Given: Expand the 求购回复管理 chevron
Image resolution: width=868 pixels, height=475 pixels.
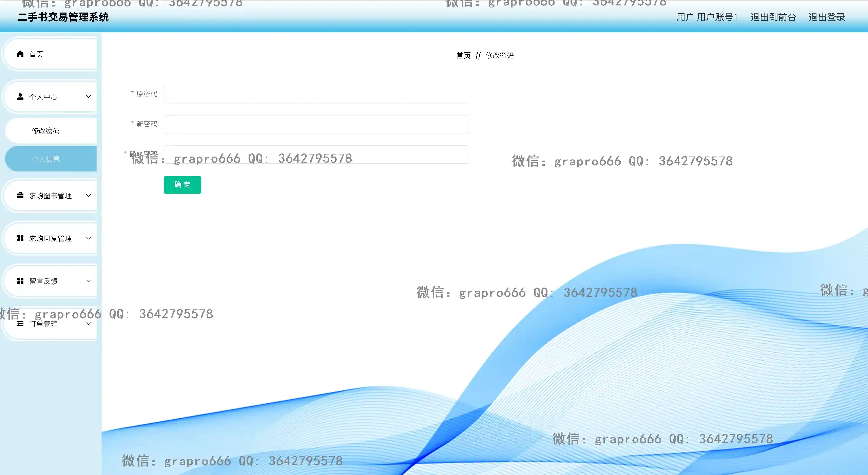Looking at the screenshot, I should [x=89, y=238].
